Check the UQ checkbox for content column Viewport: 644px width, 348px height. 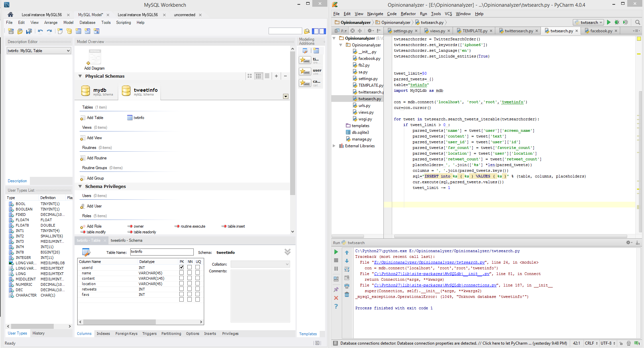198,278
